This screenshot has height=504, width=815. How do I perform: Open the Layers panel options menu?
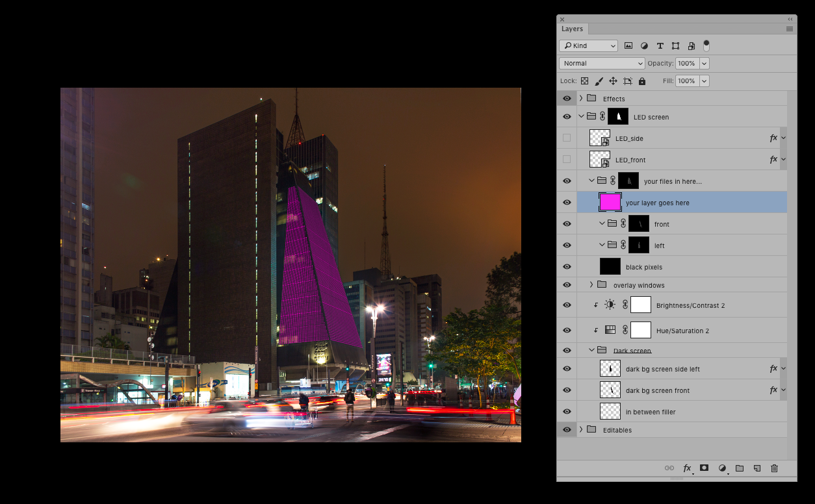[x=789, y=29]
